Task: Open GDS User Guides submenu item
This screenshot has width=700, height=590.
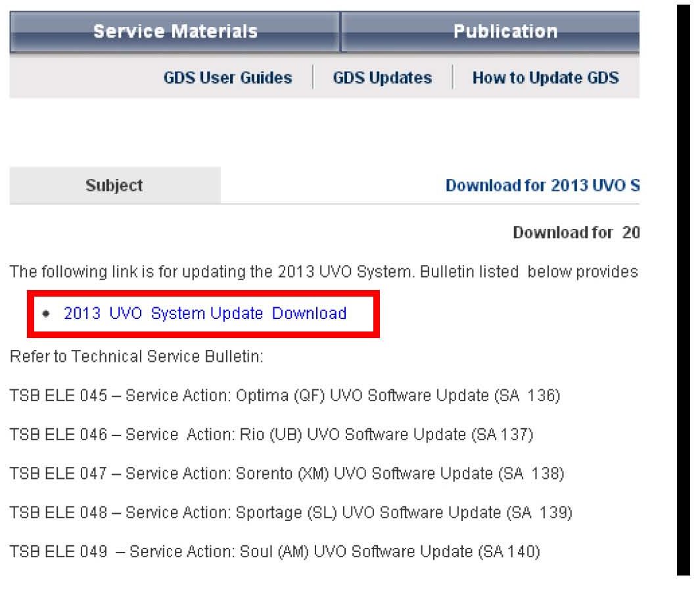Action: [x=227, y=78]
